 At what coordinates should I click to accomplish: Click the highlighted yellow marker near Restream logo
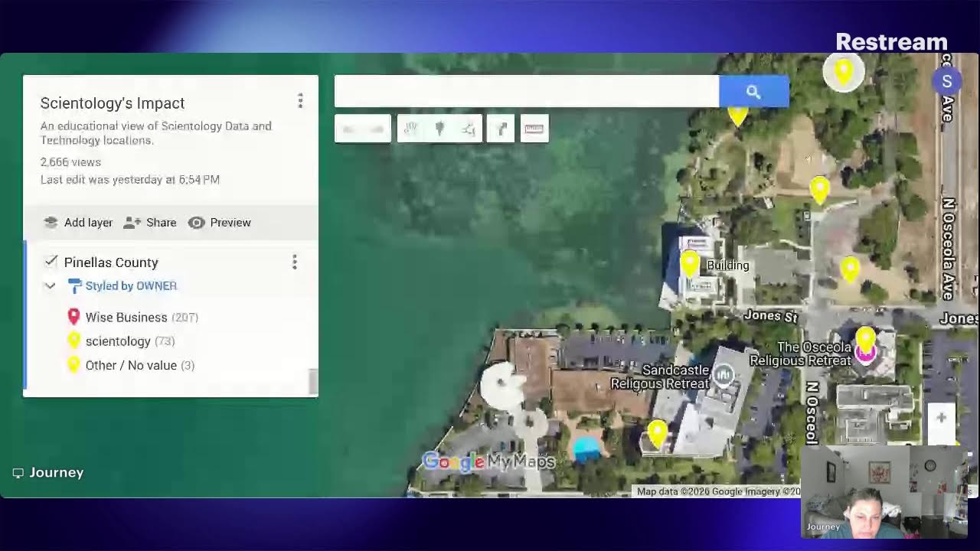[843, 72]
